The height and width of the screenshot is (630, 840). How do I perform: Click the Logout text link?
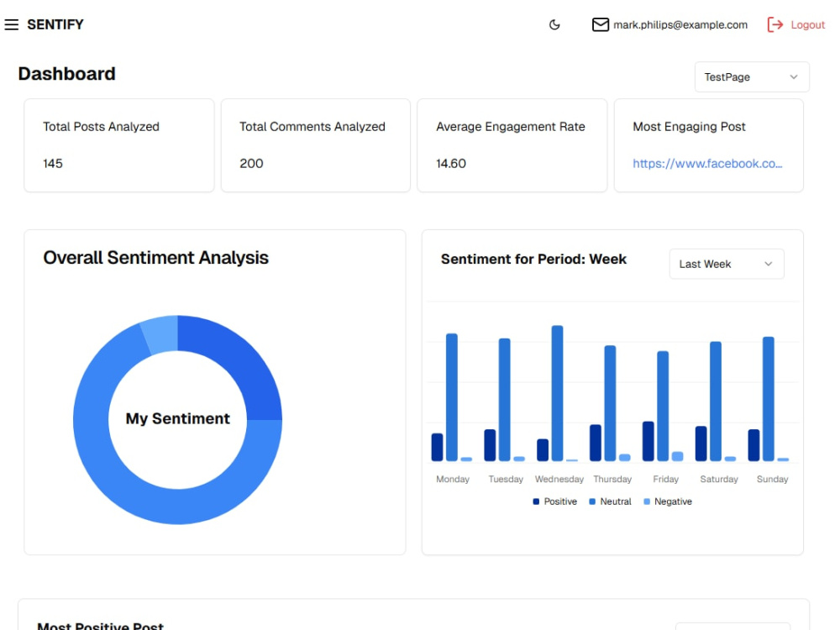[808, 24]
